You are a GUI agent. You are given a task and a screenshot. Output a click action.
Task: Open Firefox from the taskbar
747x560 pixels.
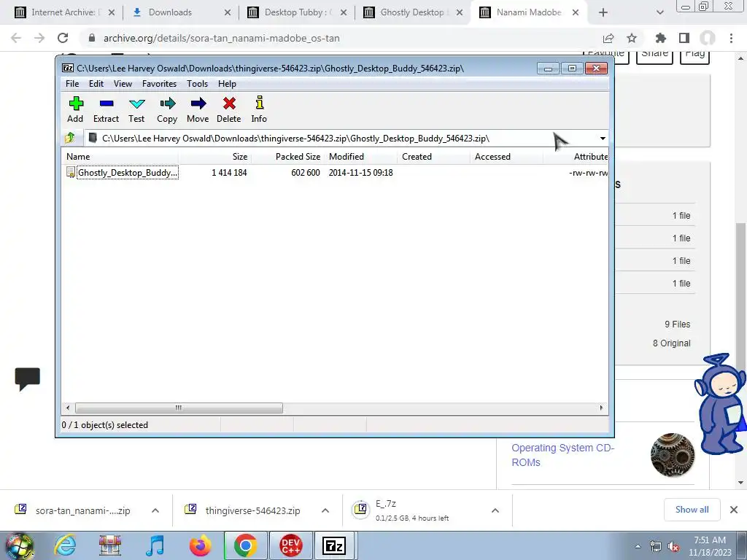(200, 545)
